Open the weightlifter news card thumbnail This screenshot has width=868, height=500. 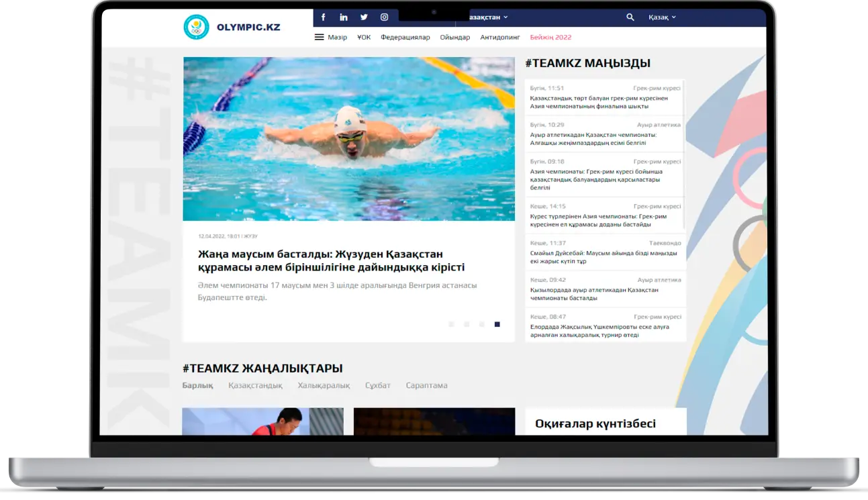point(262,421)
